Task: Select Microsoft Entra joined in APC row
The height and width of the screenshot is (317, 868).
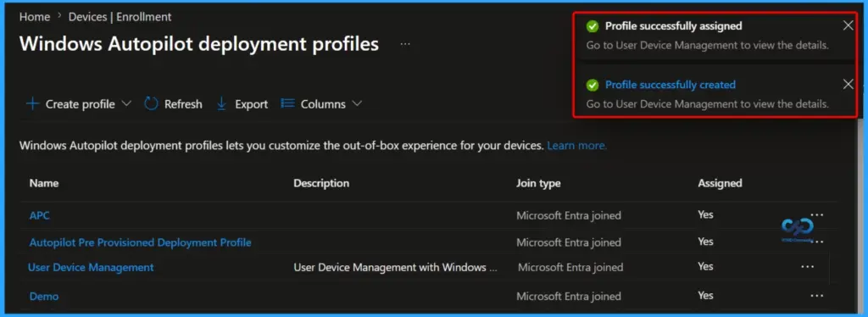Action: click(x=569, y=215)
